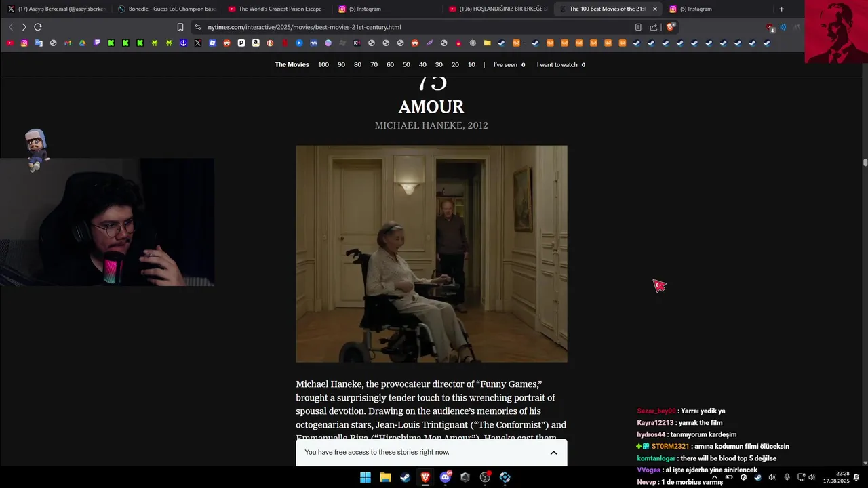Open the Netflix bookmark icon
The image size is (868, 488).
(x=285, y=43)
